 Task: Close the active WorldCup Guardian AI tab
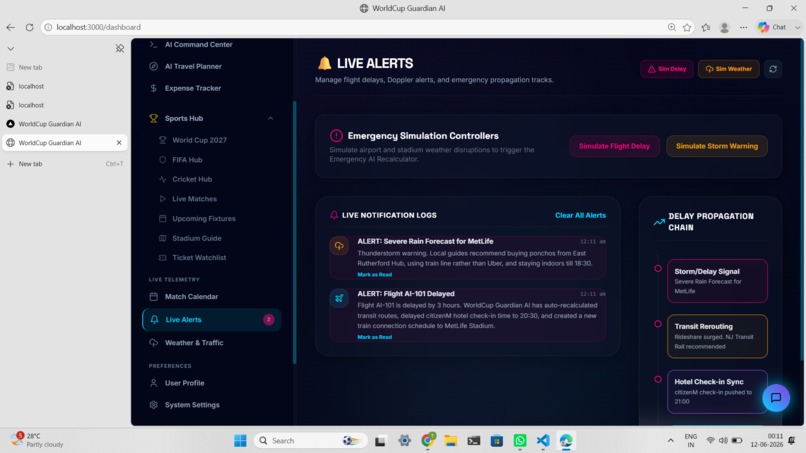click(x=119, y=143)
